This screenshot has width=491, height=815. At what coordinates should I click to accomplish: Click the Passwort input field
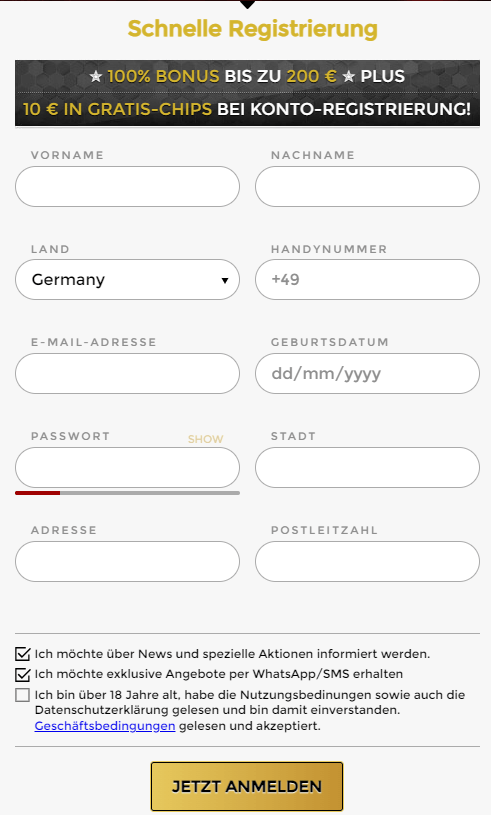(x=127, y=467)
